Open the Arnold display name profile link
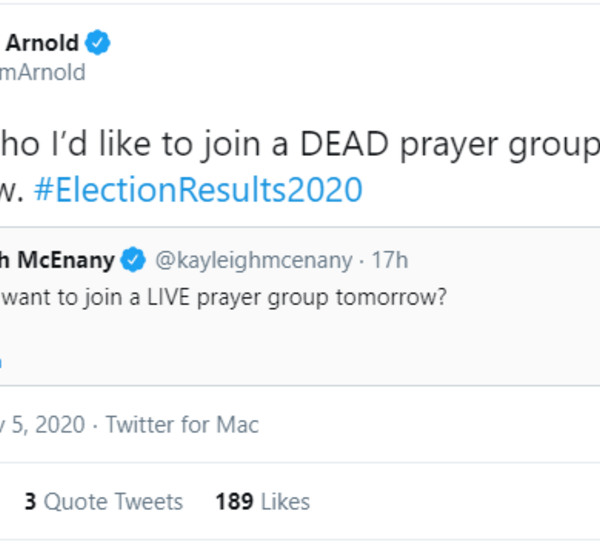Image resolution: width=600 pixels, height=545 pixels. [x=40, y=43]
